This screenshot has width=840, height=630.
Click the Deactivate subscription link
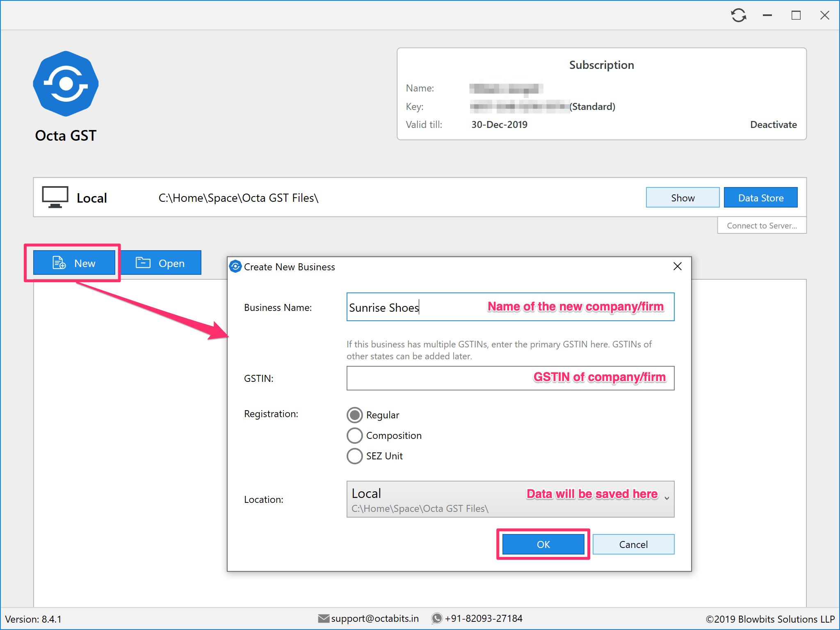(x=773, y=125)
